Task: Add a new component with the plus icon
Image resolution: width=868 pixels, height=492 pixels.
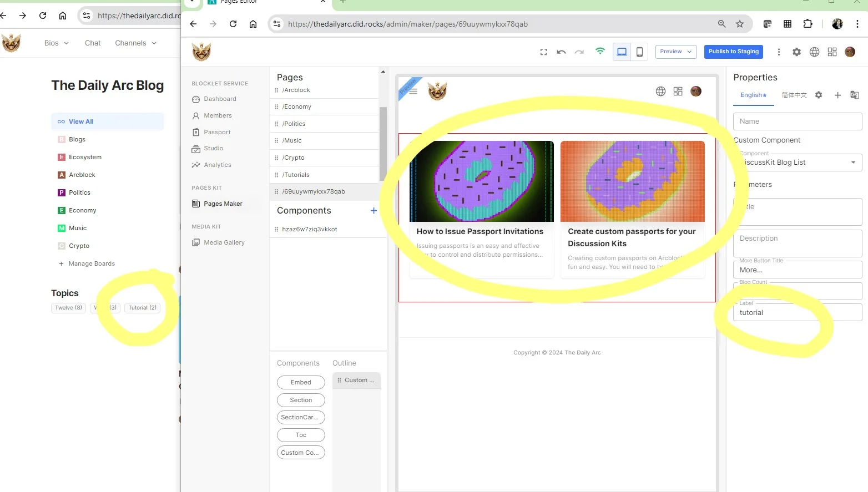Action: click(374, 211)
